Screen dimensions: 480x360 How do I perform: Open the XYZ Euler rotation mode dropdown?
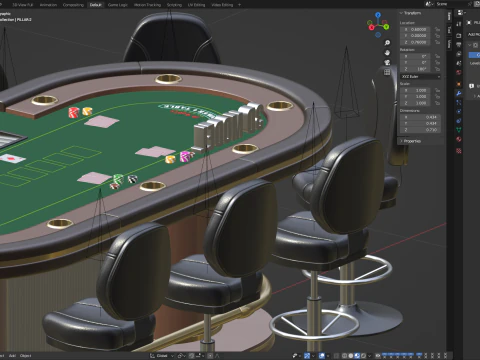pyautogui.click(x=421, y=77)
